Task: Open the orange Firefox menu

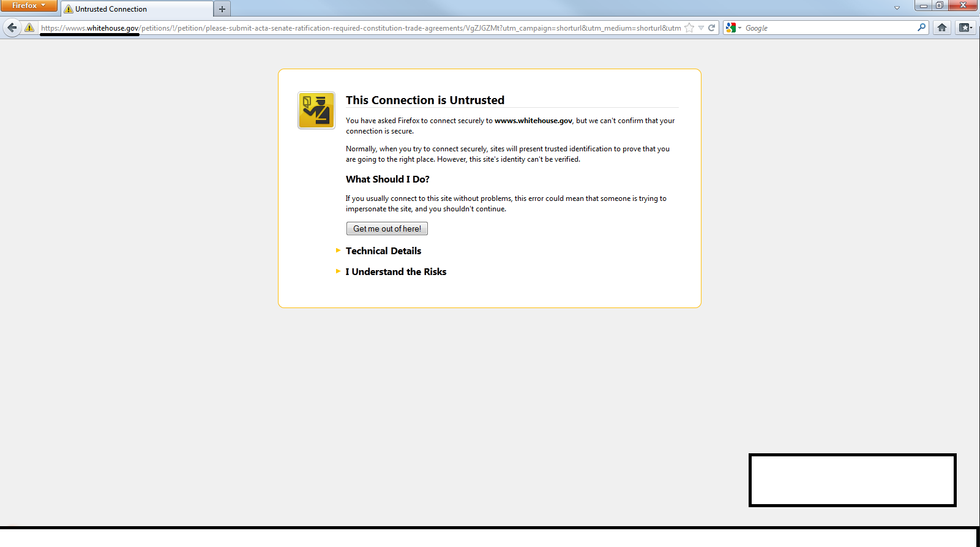Action: [28, 6]
